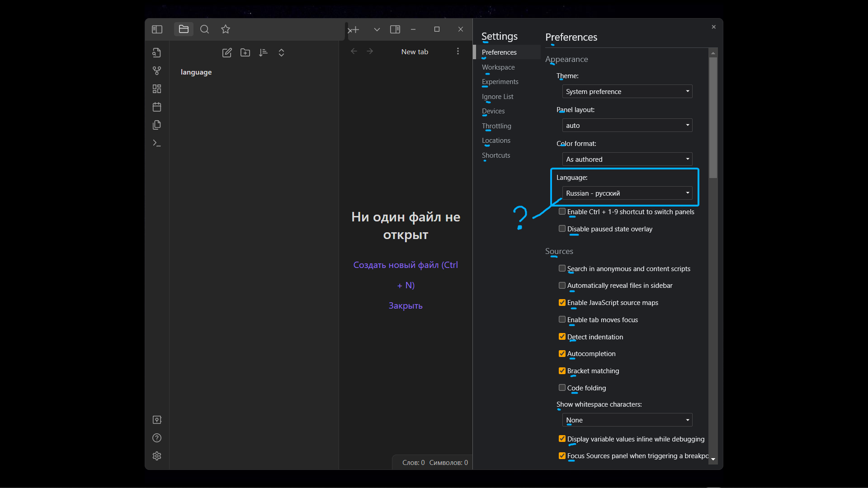Open graph view from the left ribbon
Screen dimensions: 868x488
pos(157,71)
